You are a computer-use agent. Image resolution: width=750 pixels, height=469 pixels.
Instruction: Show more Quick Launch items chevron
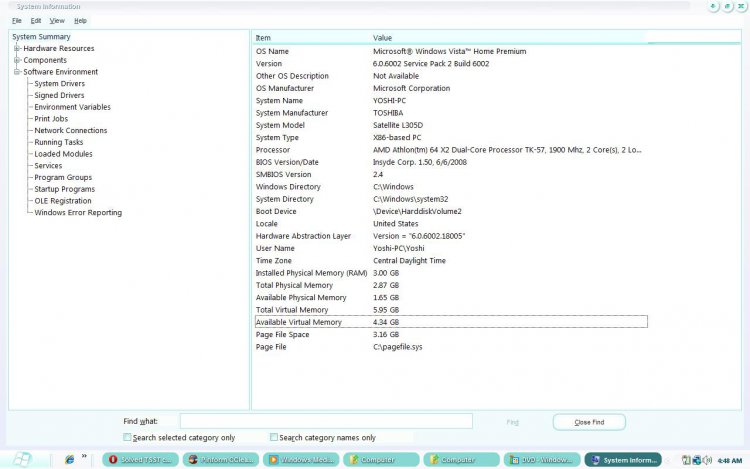[x=84, y=457]
